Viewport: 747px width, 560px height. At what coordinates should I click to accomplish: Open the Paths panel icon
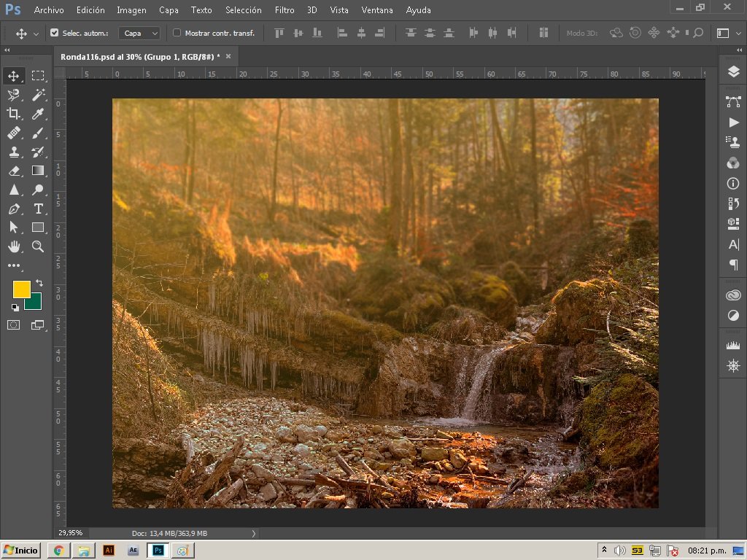point(733,101)
